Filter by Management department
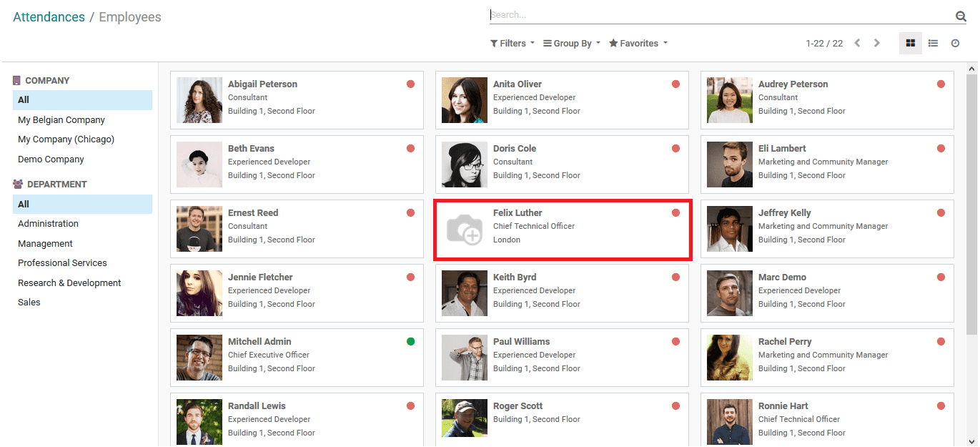The width and height of the screenshot is (980, 447). [45, 244]
